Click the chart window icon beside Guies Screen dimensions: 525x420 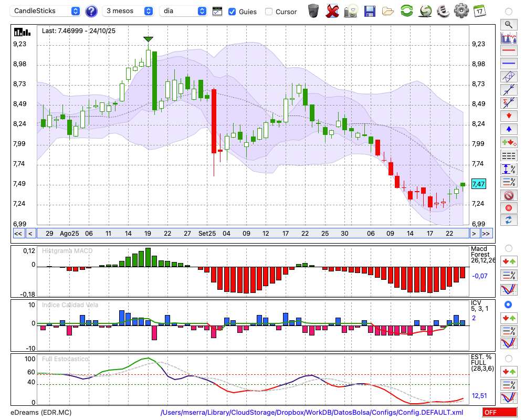(x=217, y=12)
